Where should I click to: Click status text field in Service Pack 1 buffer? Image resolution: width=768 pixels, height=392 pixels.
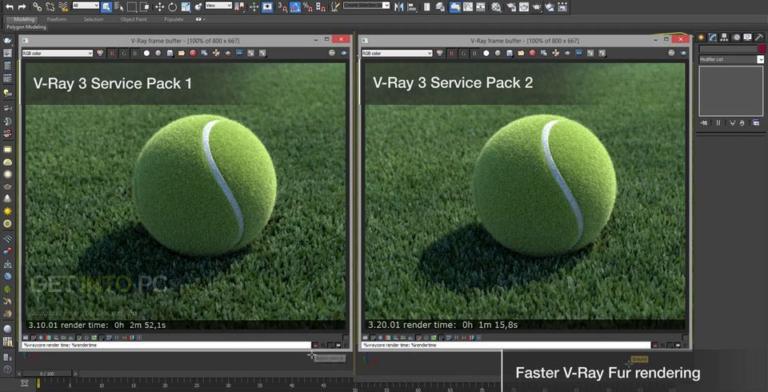(x=166, y=345)
